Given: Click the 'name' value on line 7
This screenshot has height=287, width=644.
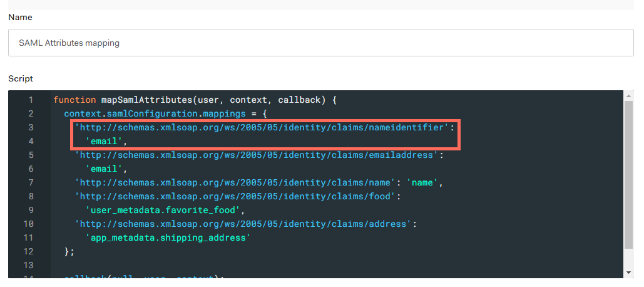Looking at the screenshot, I should [422, 182].
